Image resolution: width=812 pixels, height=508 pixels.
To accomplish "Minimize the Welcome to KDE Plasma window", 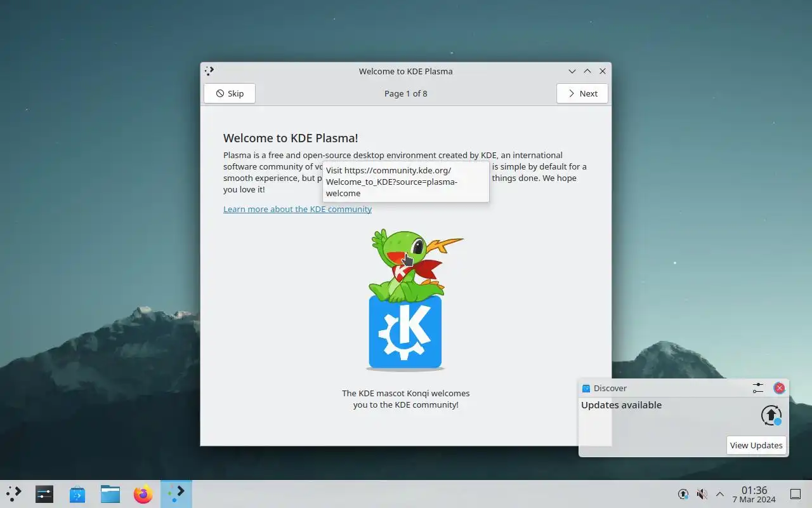I will (572, 71).
